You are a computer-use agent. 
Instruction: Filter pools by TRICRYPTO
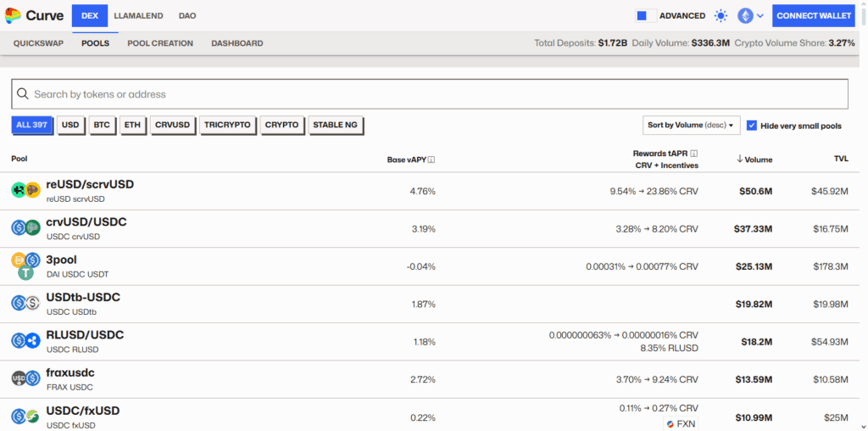tap(227, 126)
